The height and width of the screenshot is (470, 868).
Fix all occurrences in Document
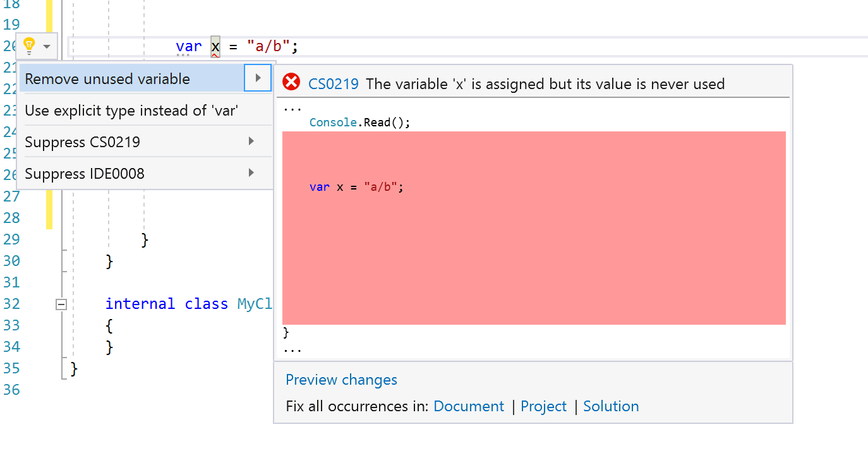point(469,406)
